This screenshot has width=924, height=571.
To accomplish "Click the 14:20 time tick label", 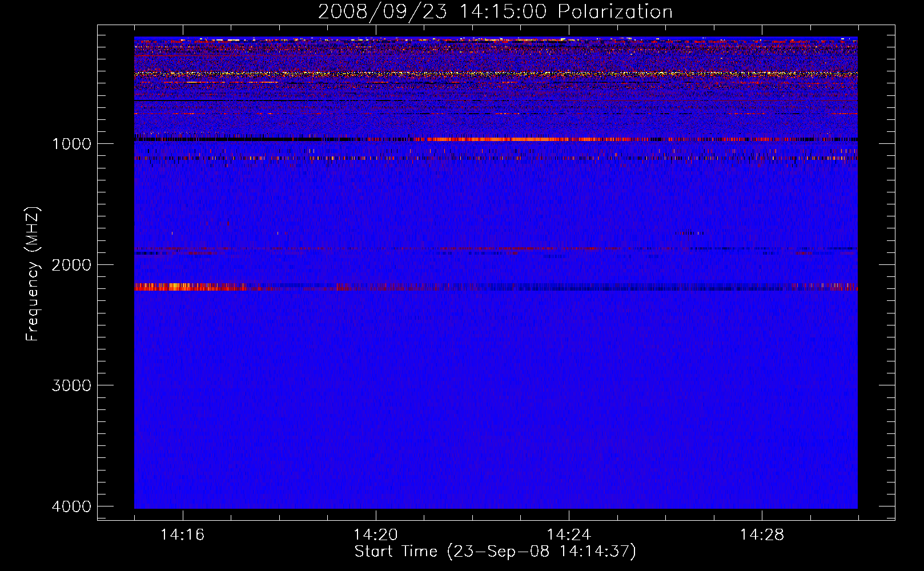I will coord(375,535).
